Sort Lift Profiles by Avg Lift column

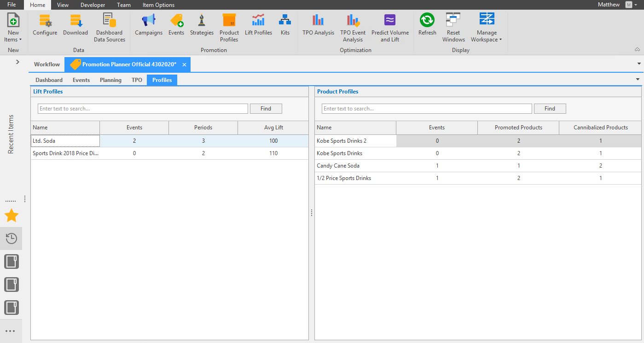tap(273, 128)
